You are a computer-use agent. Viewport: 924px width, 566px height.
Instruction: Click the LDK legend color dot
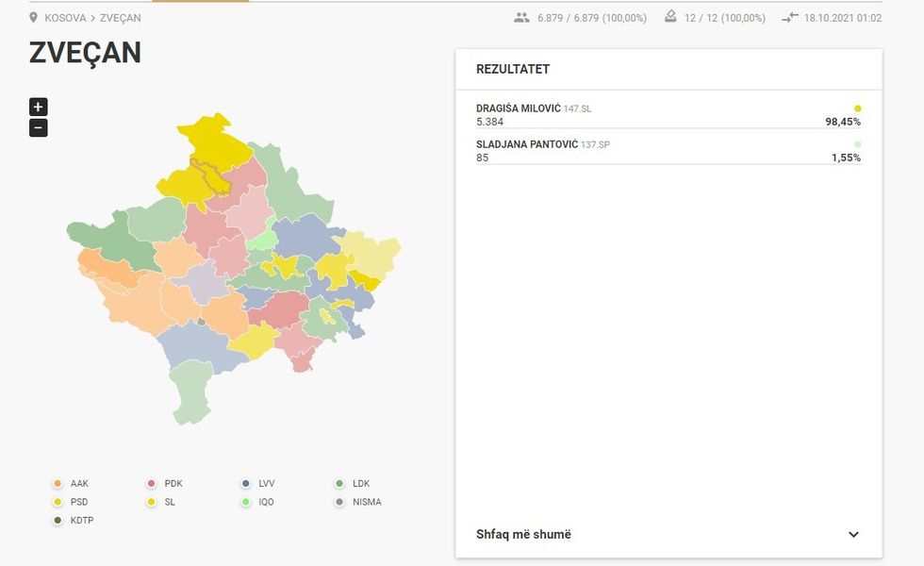(339, 484)
